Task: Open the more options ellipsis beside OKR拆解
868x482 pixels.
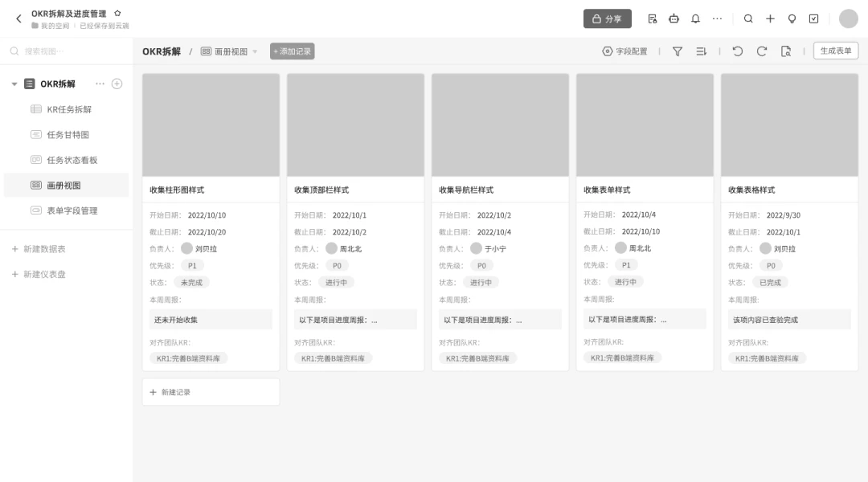Action: pyautogui.click(x=100, y=84)
